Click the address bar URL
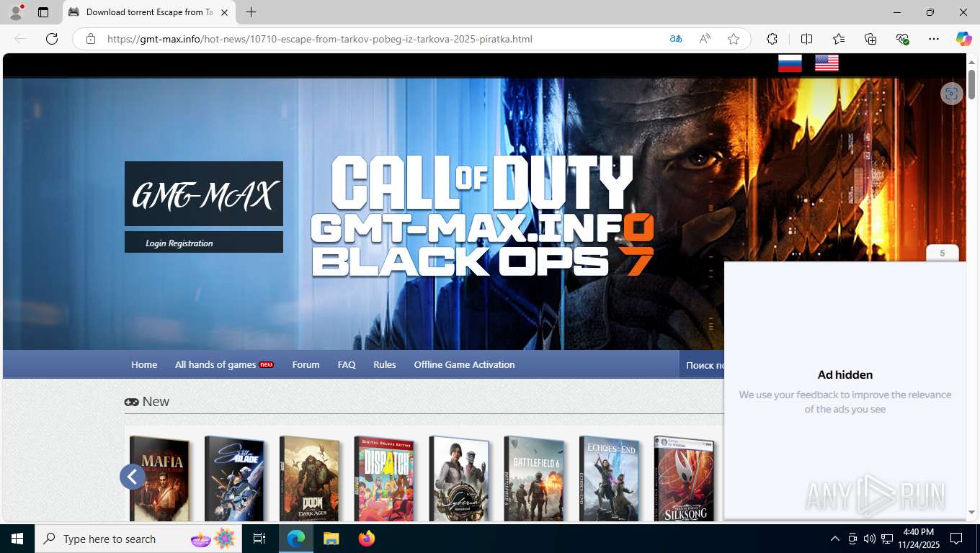980x553 pixels. point(320,39)
